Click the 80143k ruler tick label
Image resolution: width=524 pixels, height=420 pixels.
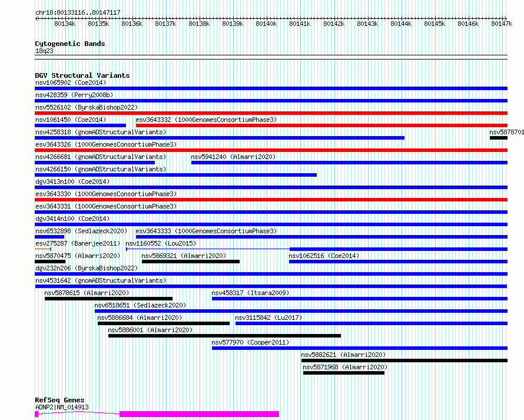tap(367, 24)
